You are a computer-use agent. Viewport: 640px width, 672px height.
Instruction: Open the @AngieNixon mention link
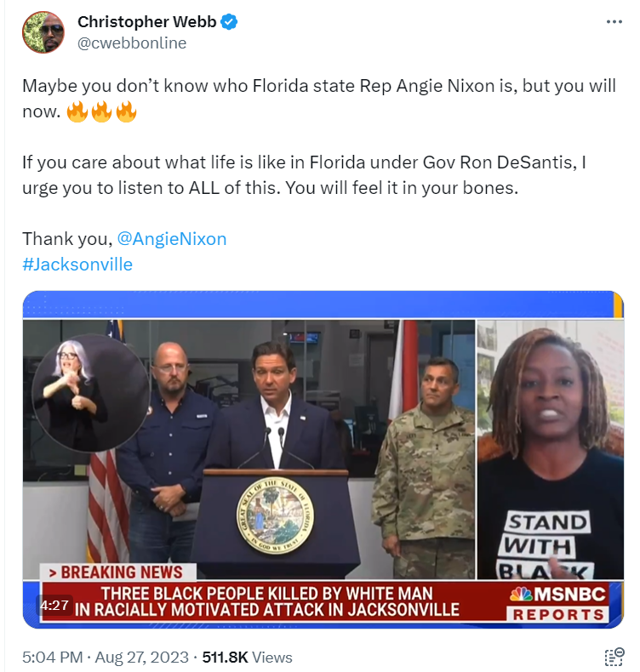coord(171,239)
